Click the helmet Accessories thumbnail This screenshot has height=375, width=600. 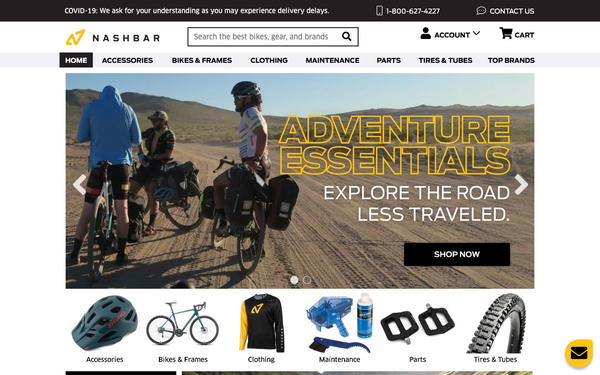pos(105,323)
